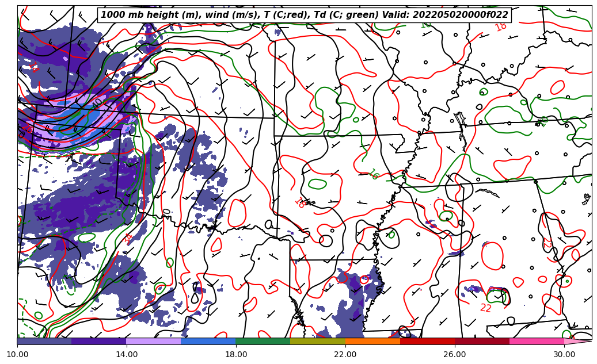
Task: Click the orange segment of the colorbar
Action: pos(372,341)
